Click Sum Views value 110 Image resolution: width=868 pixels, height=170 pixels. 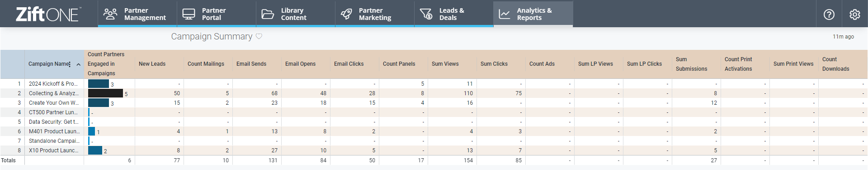pyautogui.click(x=468, y=93)
